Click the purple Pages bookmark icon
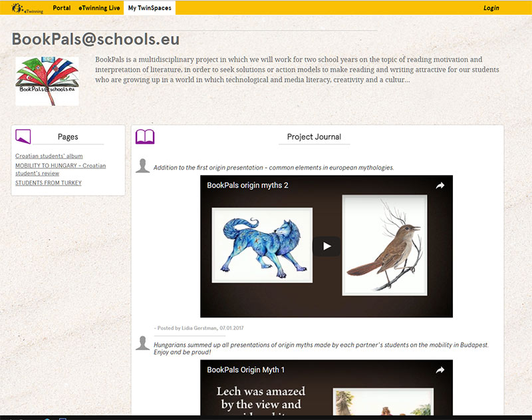The height and width of the screenshot is (420, 532). tap(23, 136)
